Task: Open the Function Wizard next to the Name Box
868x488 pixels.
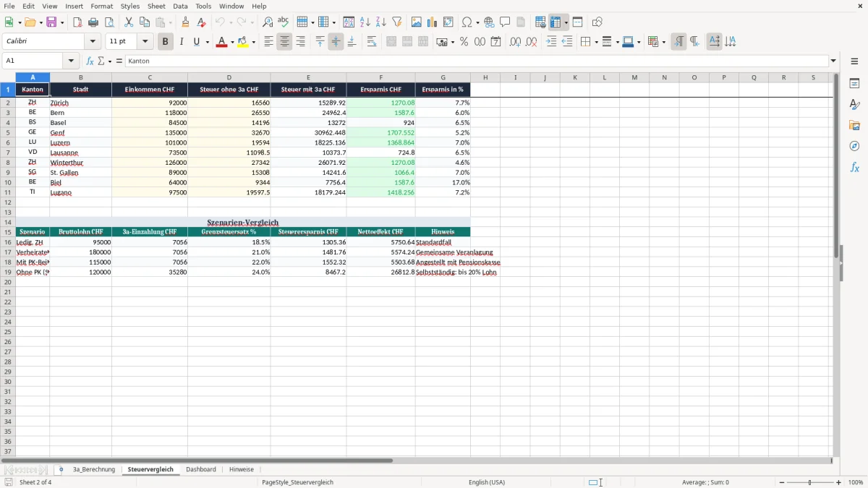Action: [90, 61]
